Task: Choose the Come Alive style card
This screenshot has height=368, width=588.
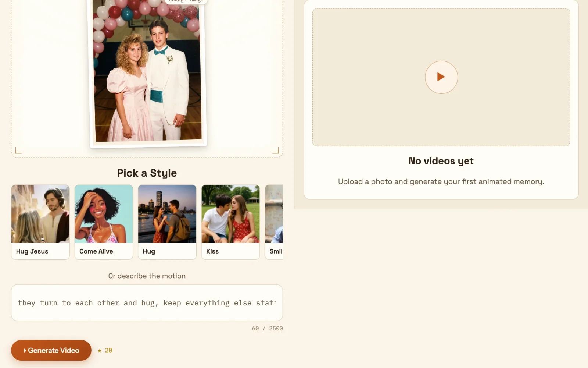Action: point(104,222)
